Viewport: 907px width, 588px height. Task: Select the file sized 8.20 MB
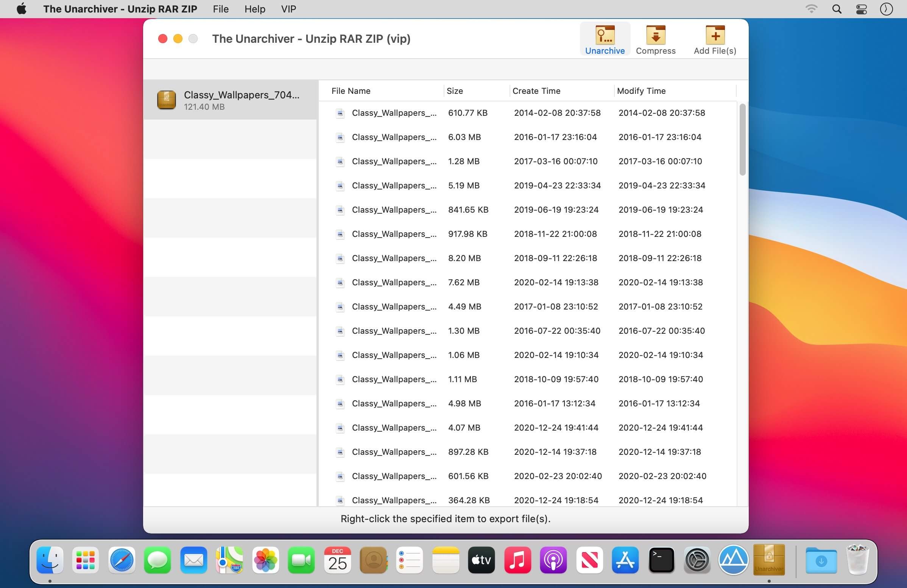[527, 258]
